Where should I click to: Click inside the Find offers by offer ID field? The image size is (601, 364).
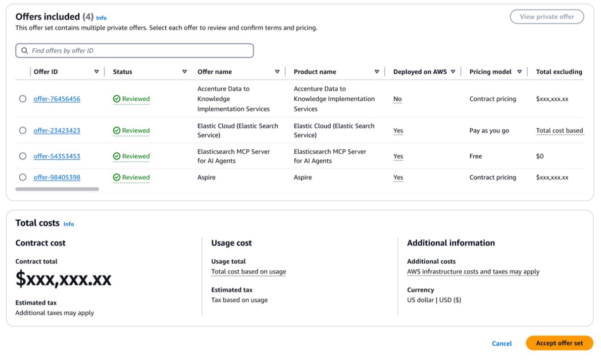[134, 51]
